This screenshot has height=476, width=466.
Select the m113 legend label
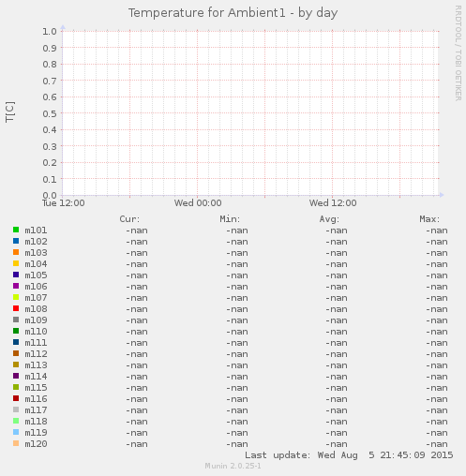point(36,365)
